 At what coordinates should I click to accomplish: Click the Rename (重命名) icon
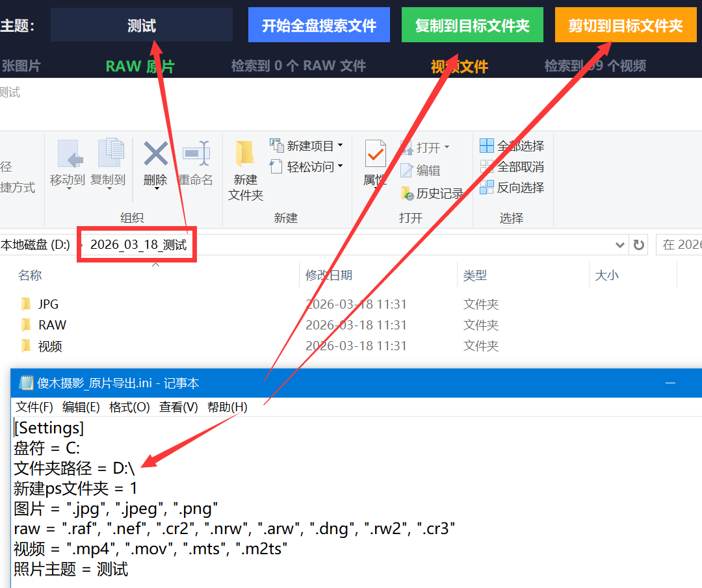pyautogui.click(x=196, y=155)
